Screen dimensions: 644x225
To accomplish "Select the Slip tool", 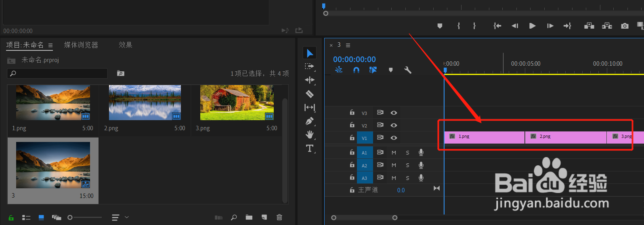I will tap(310, 107).
